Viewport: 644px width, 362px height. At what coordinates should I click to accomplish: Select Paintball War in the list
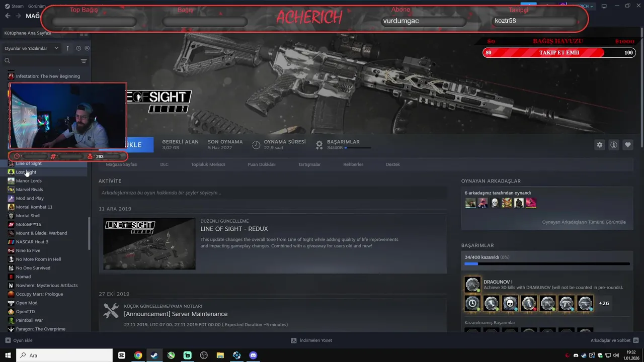pyautogui.click(x=29, y=320)
